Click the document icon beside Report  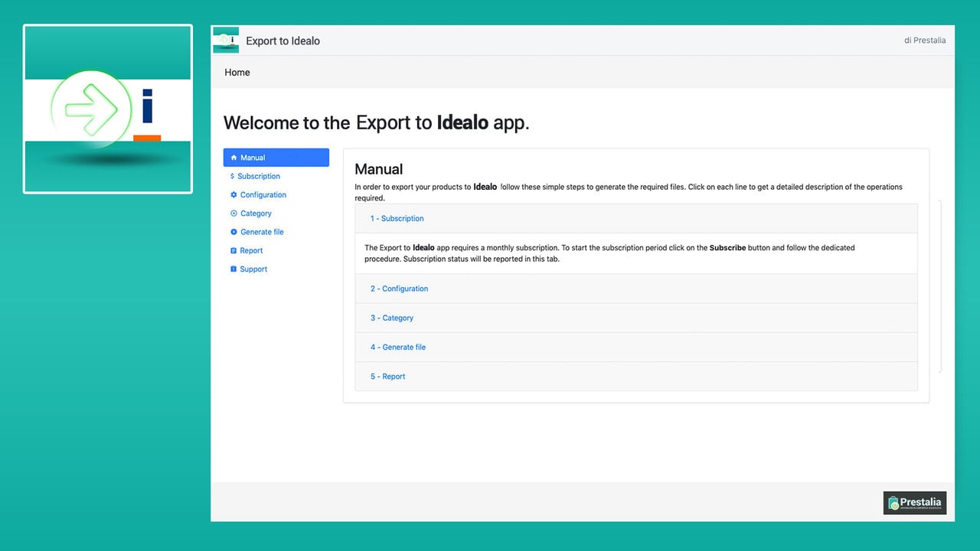(x=234, y=250)
